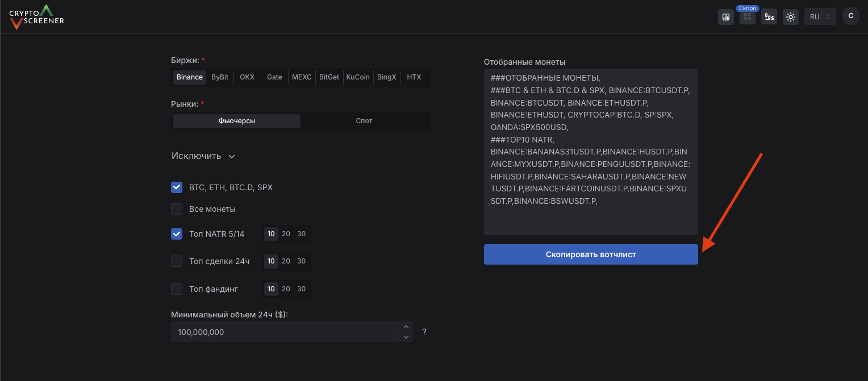Decrease minimum volume with the down stepper
This screenshot has height=381, width=868.
click(406, 337)
